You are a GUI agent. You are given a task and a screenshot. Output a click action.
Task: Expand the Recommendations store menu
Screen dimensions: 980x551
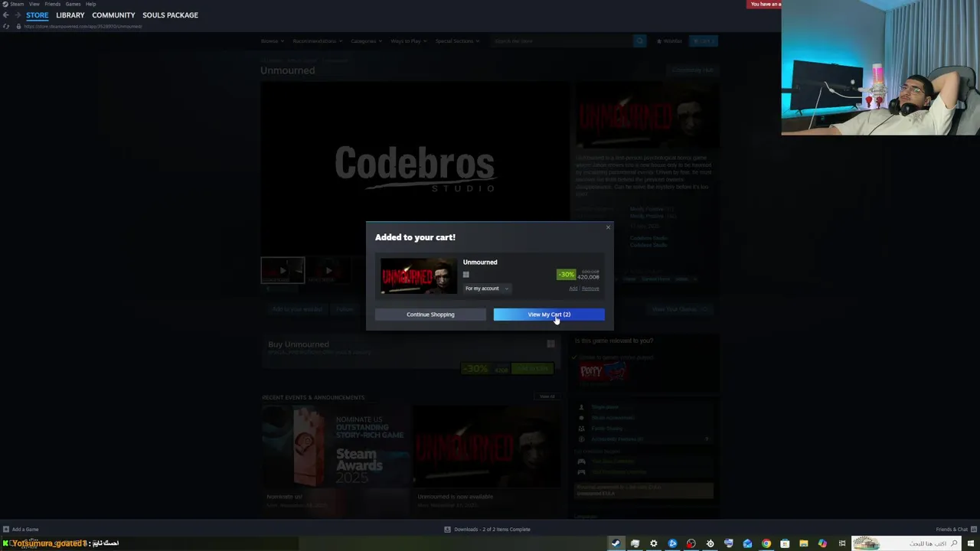(317, 41)
